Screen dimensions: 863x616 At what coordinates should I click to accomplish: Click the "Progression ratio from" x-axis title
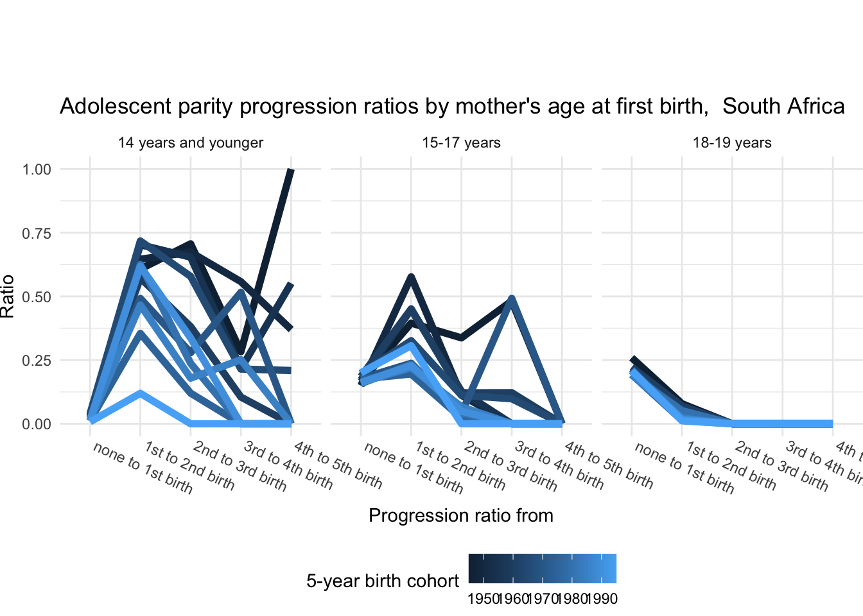point(461,516)
